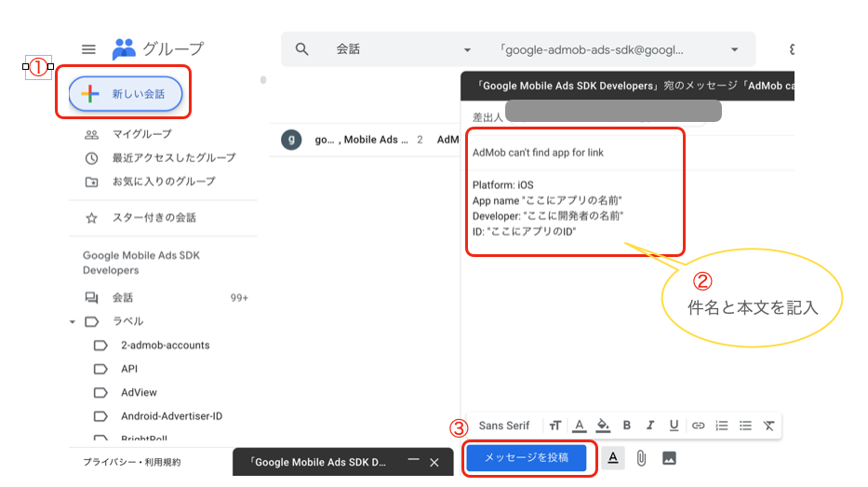Change text size with the TT icon
Viewport: 868px width, 487px height.
[555, 426]
